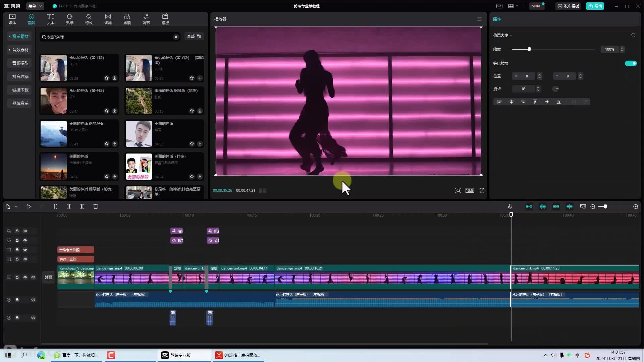The width and height of the screenshot is (644, 362).
Task: Open the 特效 (Effects) tab
Action: point(89,19)
